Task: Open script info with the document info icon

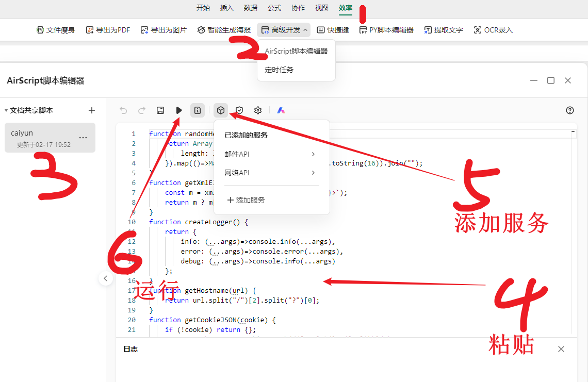Action: tap(198, 110)
